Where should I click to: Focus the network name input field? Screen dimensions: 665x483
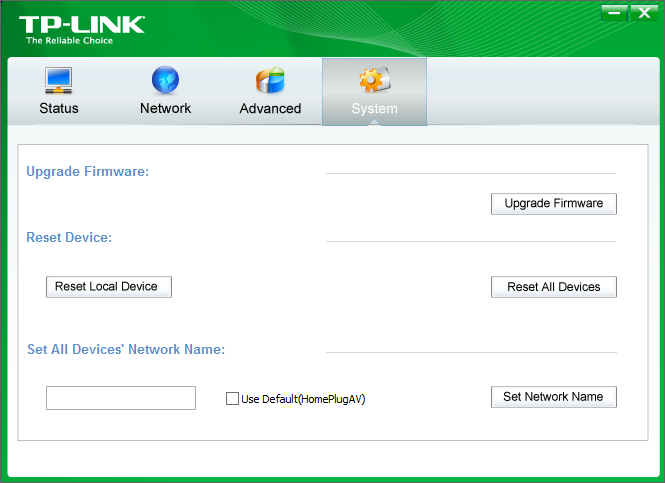tap(121, 398)
